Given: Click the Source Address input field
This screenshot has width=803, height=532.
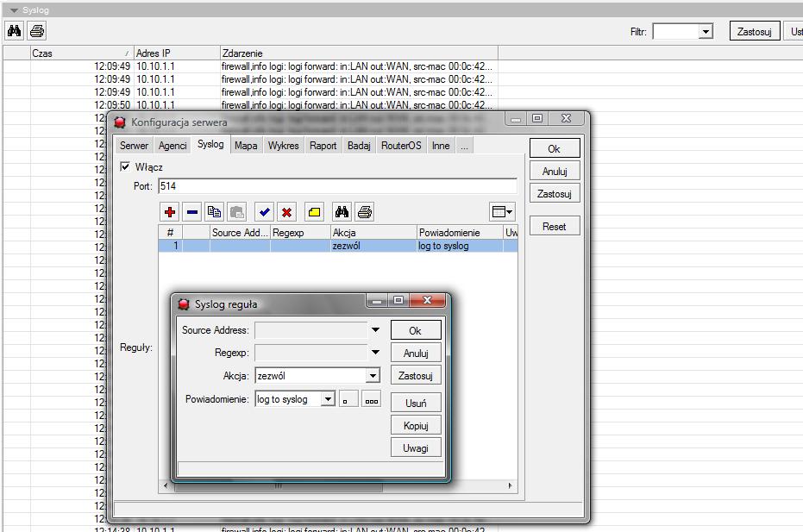Looking at the screenshot, I should pos(311,330).
